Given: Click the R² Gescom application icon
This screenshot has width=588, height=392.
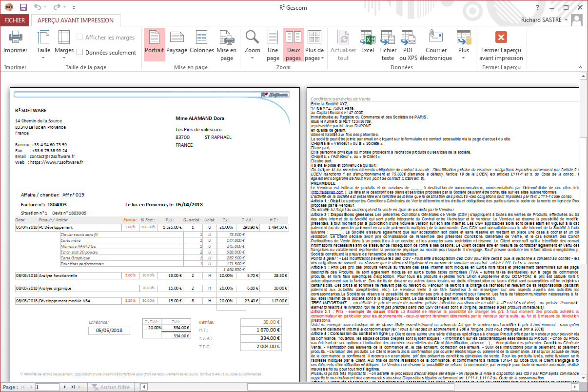Looking at the screenshot, I should coord(9,7).
